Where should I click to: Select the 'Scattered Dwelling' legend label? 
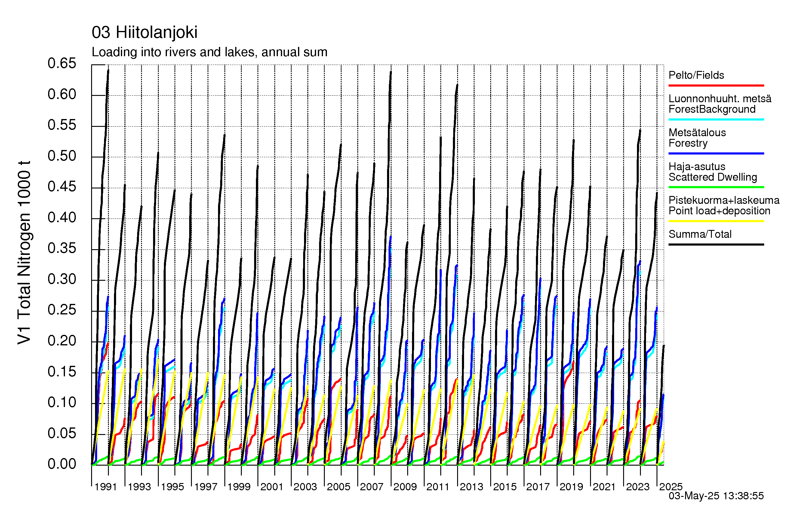(713, 177)
